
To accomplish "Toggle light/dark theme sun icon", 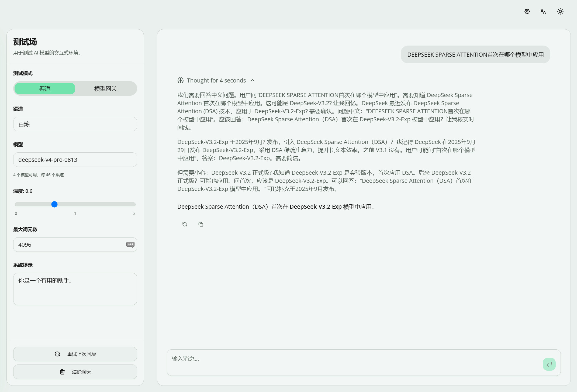I will (x=560, y=11).
